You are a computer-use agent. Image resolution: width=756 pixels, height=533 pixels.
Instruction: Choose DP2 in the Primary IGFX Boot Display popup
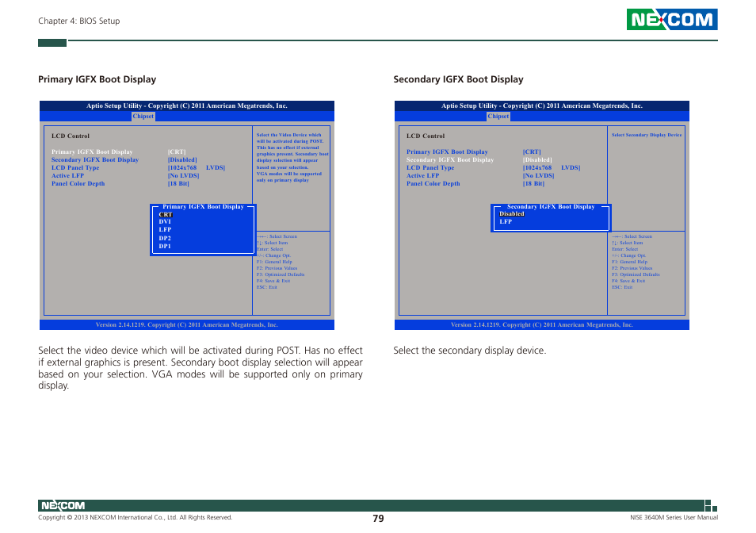tap(165, 238)
